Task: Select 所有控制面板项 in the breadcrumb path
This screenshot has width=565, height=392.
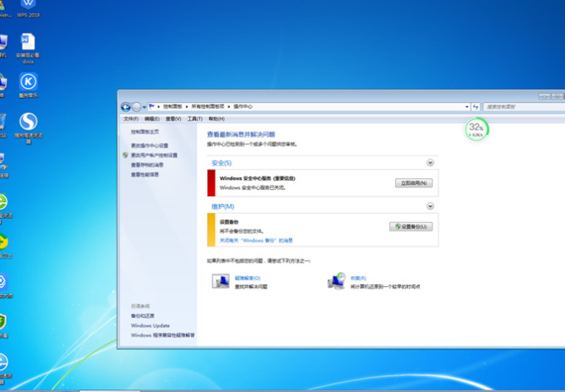Action: click(207, 107)
